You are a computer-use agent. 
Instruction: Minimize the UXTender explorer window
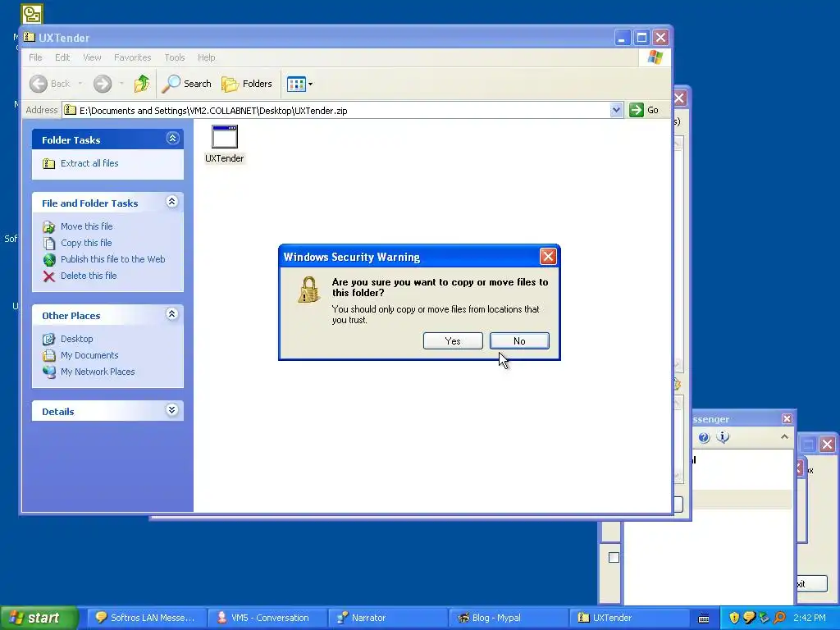click(x=622, y=38)
